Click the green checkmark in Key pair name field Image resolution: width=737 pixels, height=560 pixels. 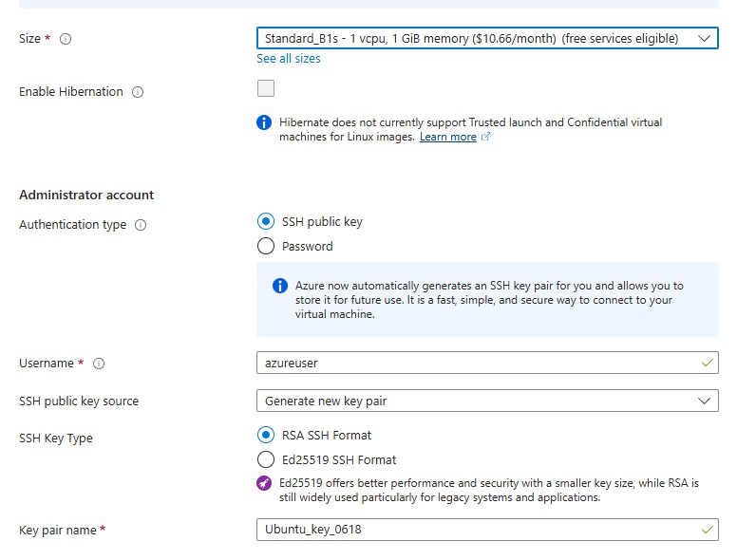point(707,530)
